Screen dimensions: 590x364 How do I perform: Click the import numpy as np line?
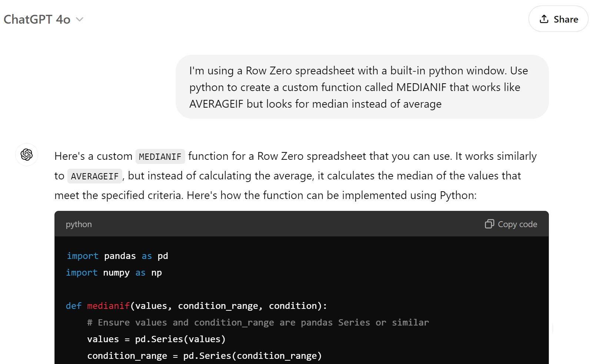click(x=113, y=273)
